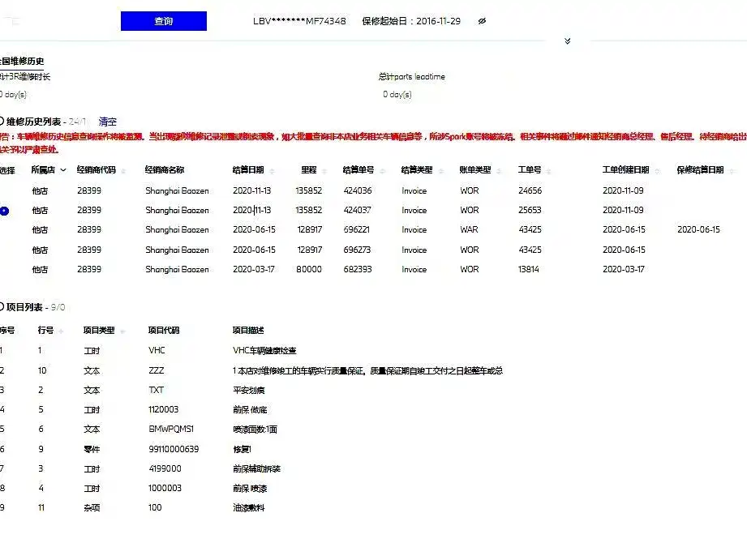Screen dimensions: 747x560
Task: Sort by 经销商代码 using its sort icon
Action: point(123,171)
